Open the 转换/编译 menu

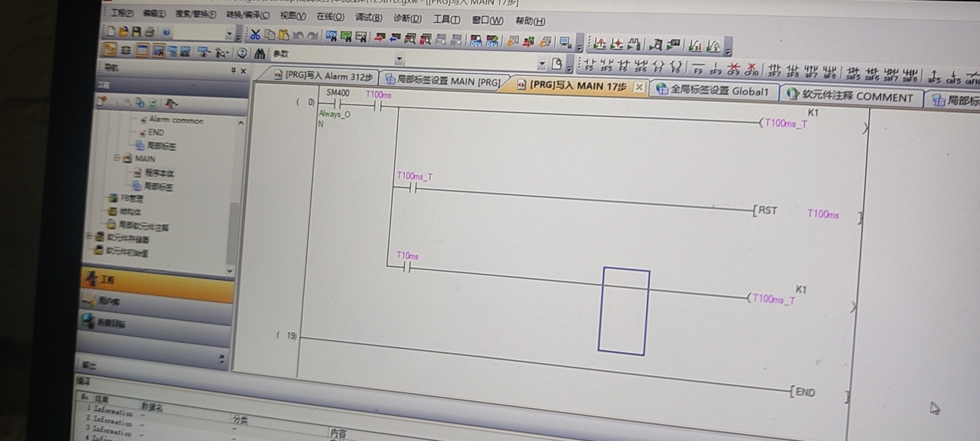click(x=248, y=15)
